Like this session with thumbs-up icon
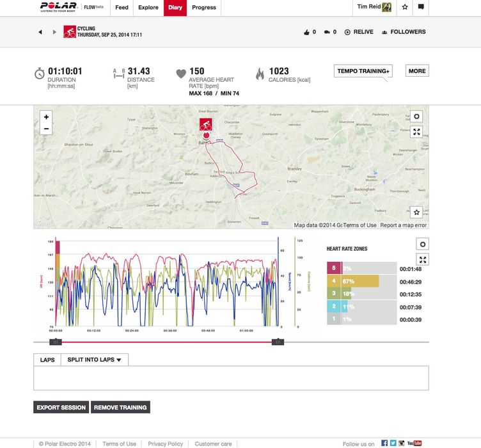The height and width of the screenshot is (448, 481). coord(306,32)
